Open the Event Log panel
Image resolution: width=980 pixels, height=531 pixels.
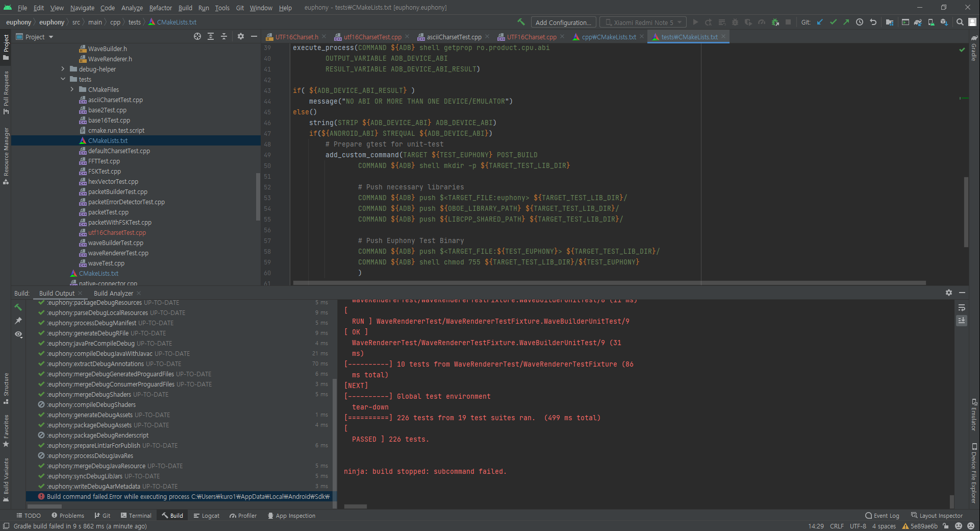(882, 516)
